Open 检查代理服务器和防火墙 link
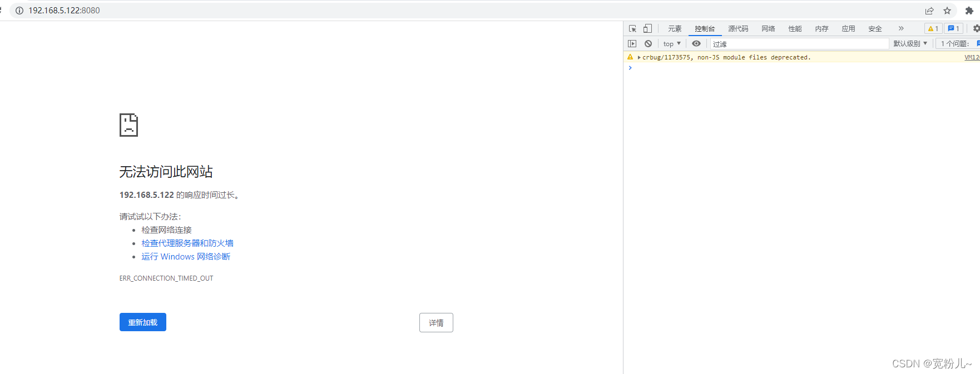The image size is (980, 374). click(x=187, y=243)
